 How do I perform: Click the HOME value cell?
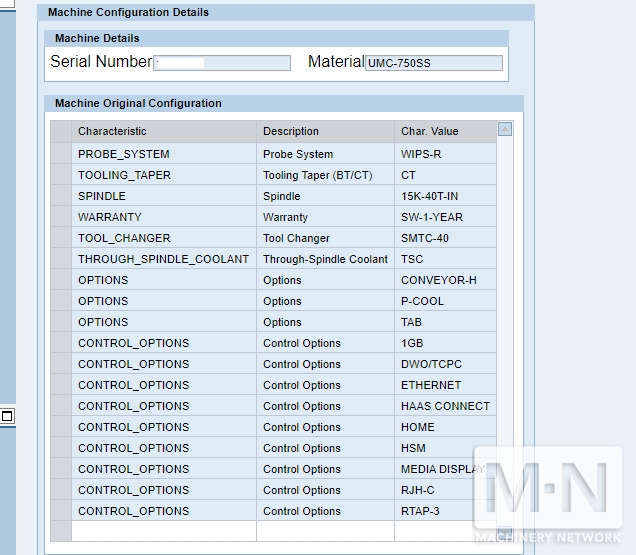click(x=445, y=427)
